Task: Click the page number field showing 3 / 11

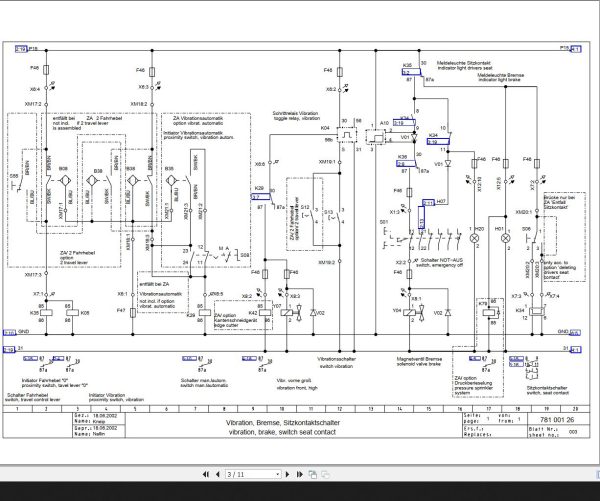Action: [x=250, y=474]
